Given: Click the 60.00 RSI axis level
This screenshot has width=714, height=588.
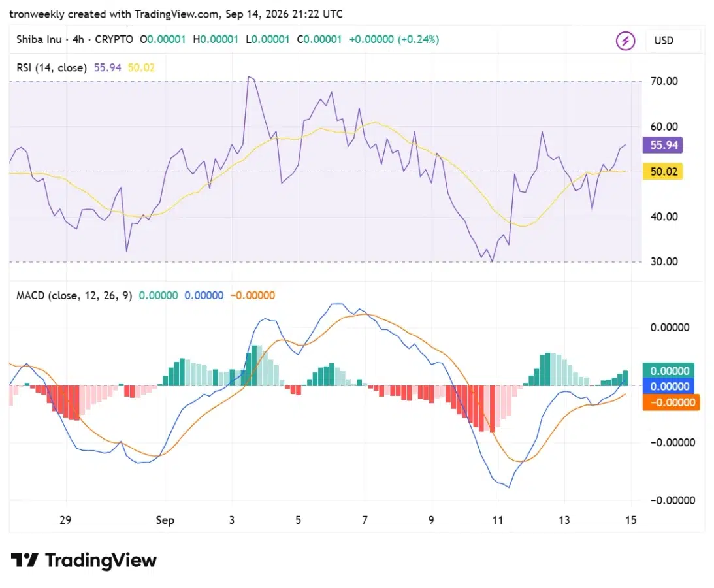Looking at the screenshot, I should [x=664, y=127].
